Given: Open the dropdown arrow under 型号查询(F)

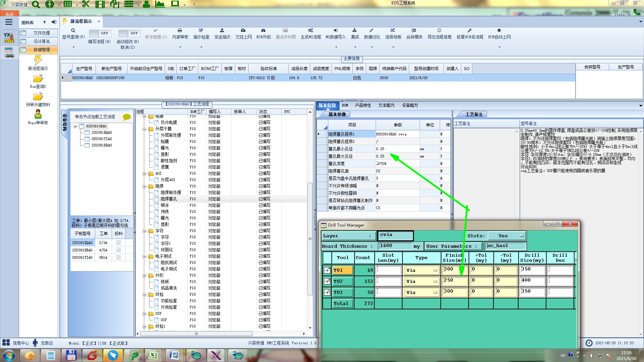Looking at the screenshot, I should [x=73, y=47].
